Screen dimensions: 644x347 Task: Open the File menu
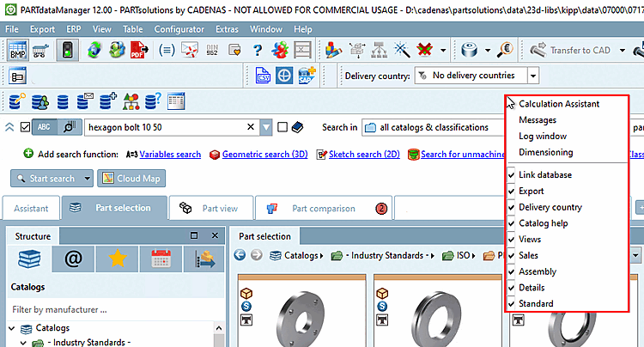(12, 29)
